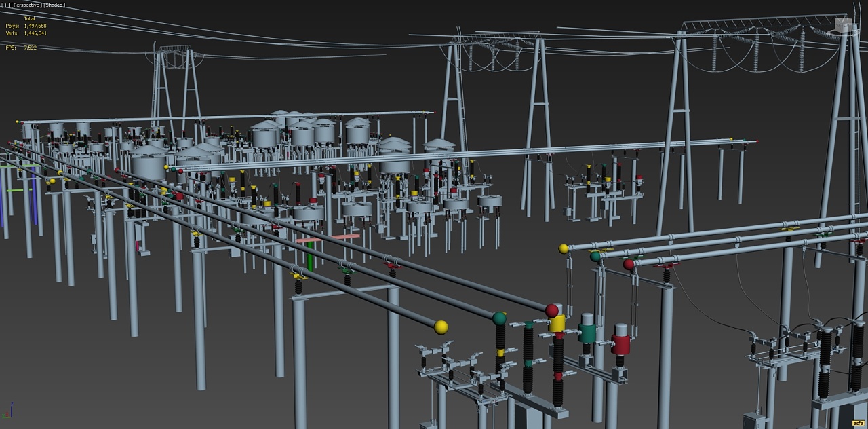Open the Shaded shading viewport menu
The width and height of the screenshot is (868, 429).
54,5
